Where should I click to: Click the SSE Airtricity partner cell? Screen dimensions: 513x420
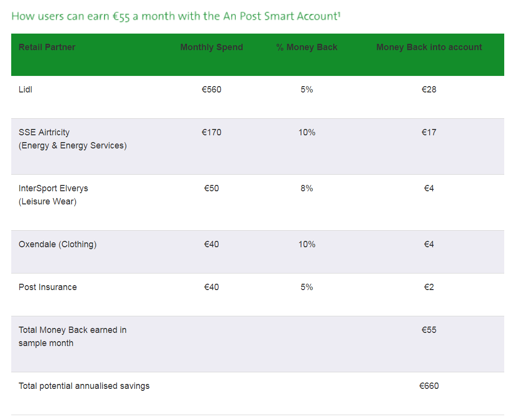pos(73,139)
